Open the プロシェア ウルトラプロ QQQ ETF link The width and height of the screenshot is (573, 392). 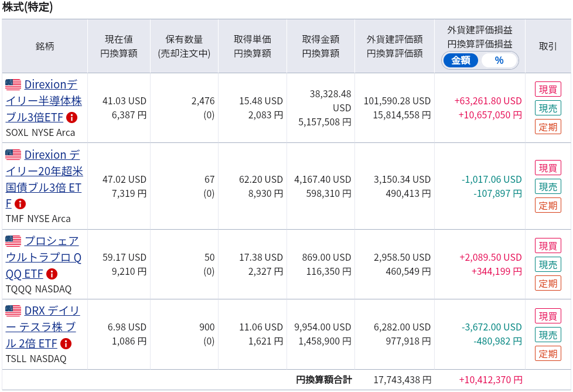[x=43, y=257]
